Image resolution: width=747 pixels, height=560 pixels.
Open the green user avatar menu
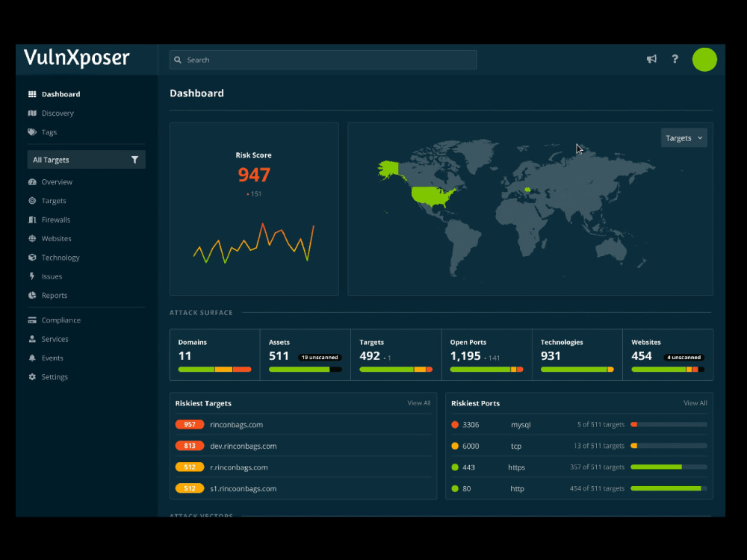(704, 60)
